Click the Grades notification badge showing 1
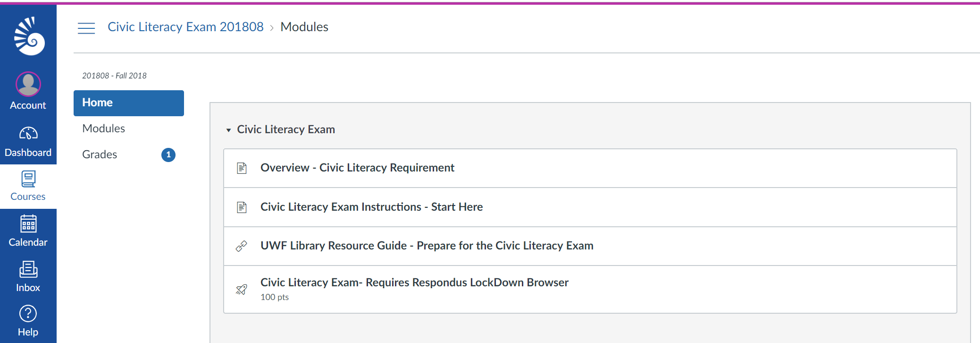This screenshot has height=343, width=980. [168, 155]
